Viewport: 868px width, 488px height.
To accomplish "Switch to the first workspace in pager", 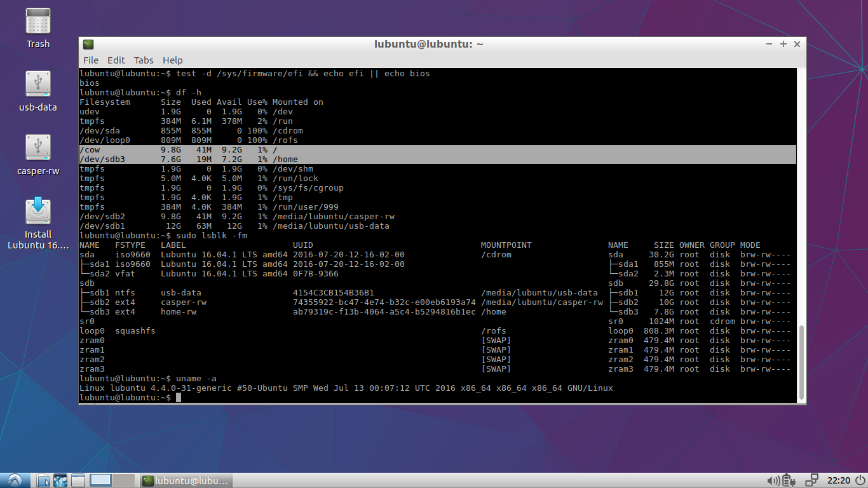I will (101, 480).
